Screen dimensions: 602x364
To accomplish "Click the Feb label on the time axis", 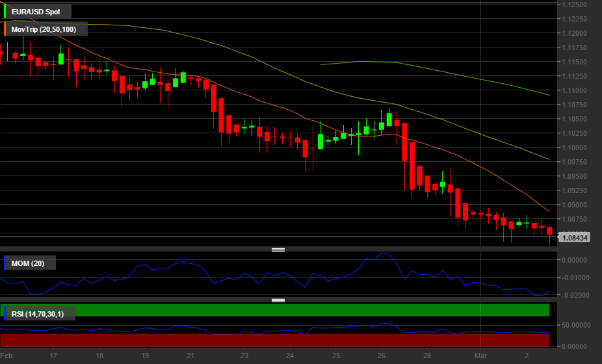I will (x=8, y=356).
